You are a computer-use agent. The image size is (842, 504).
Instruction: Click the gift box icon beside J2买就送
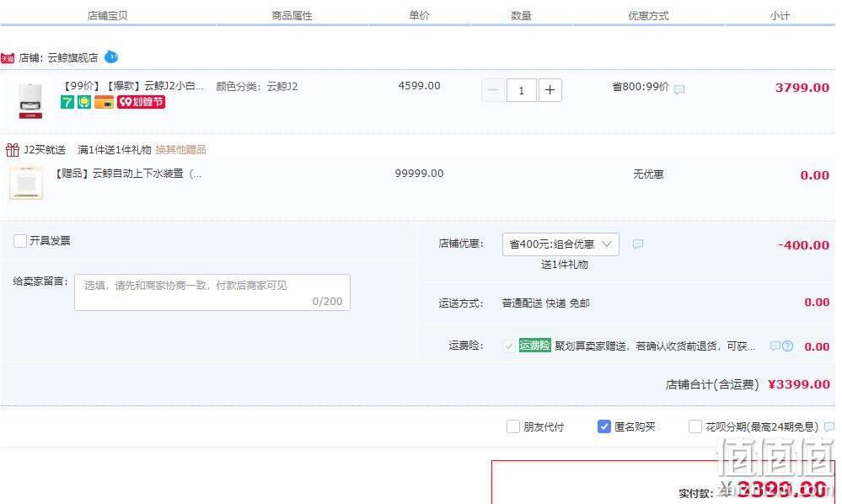click(x=13, y=150)
